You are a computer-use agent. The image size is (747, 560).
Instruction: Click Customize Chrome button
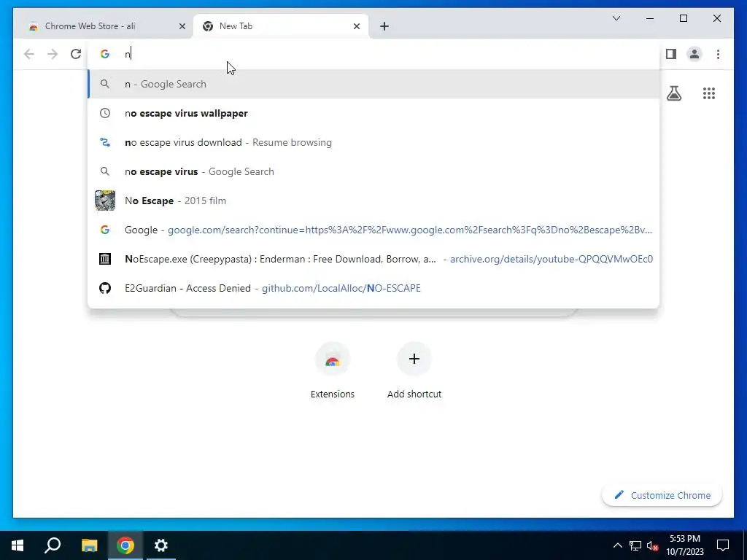[x=662, y=495]
